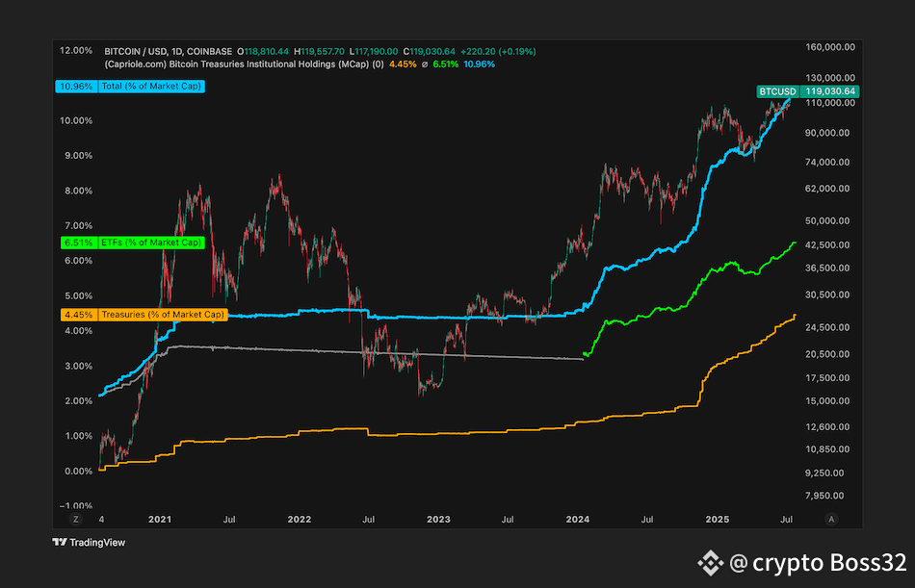Screen dimensions: 915x588
Task: Click the 7,950.00 price axis label
Action: click(x=823, y=496)
